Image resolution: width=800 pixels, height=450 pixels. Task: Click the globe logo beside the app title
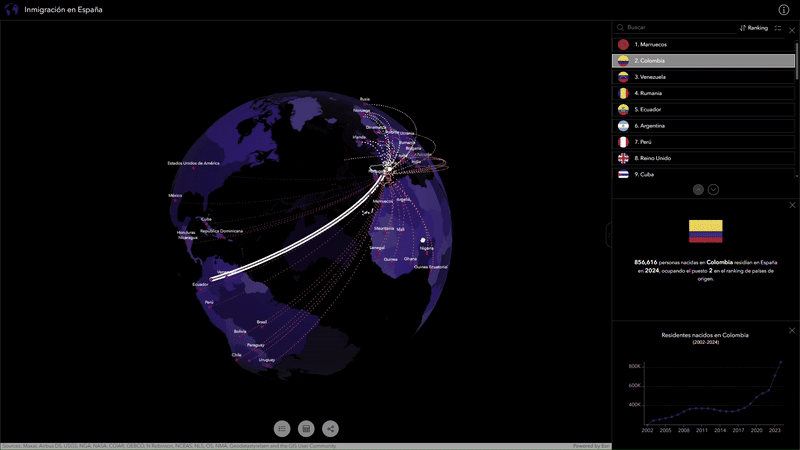pos(11,10)
